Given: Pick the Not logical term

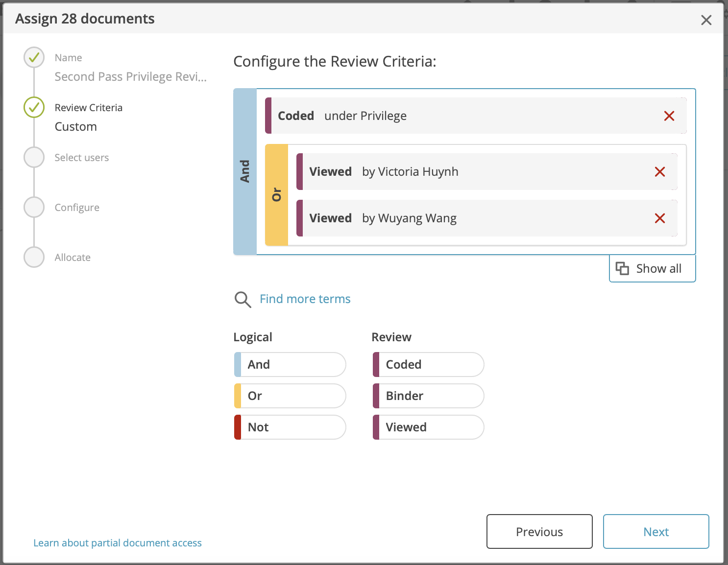Looking at the screenshot, I should click(289, 427).
